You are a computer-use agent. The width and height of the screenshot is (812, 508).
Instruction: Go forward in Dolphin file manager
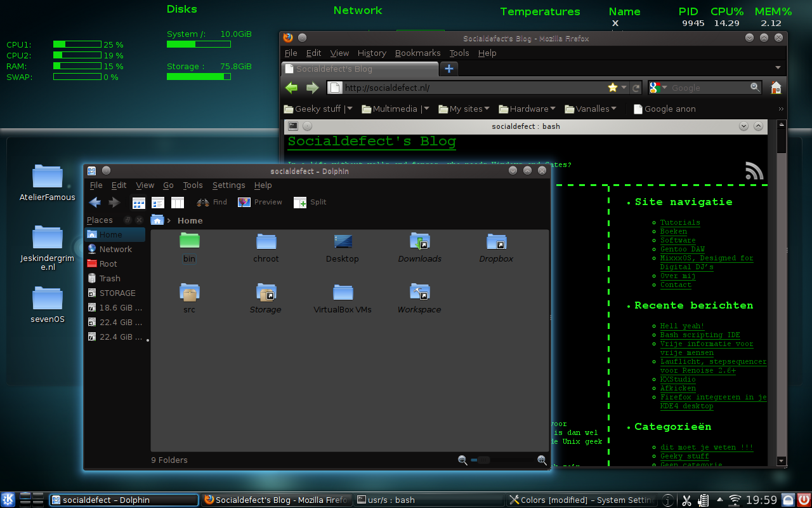pyautogui.click(x=114, y=202)
